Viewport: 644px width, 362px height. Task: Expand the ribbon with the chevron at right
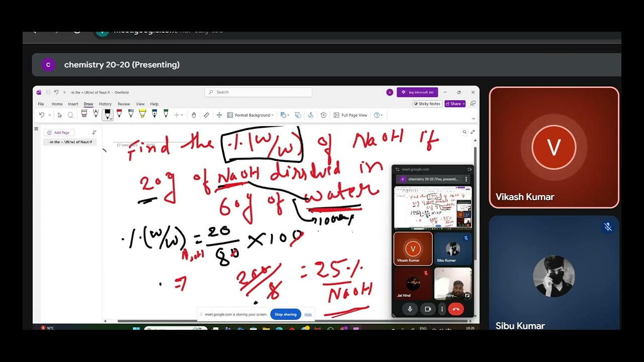tap(473, 119)
